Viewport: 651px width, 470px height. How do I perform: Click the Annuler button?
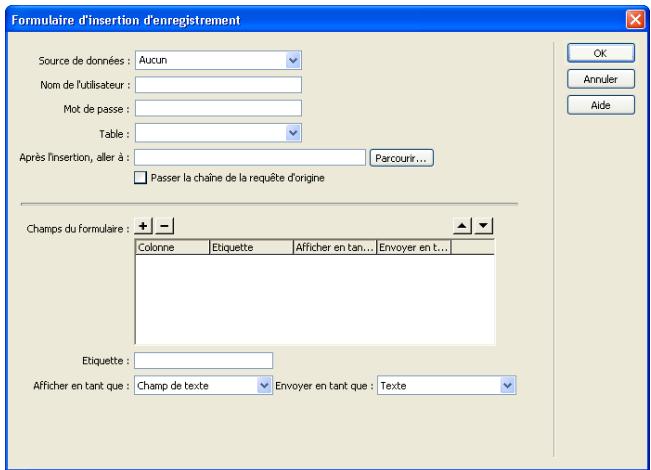pyautogui.click(x=601, y=79)
